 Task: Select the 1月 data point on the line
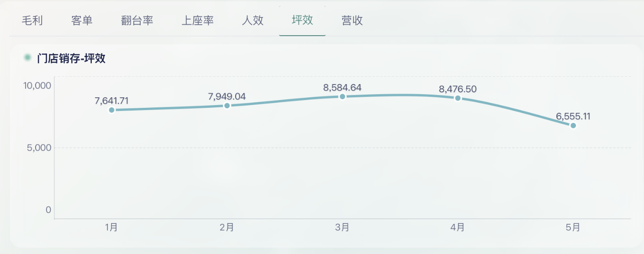[x=111, y=110]
